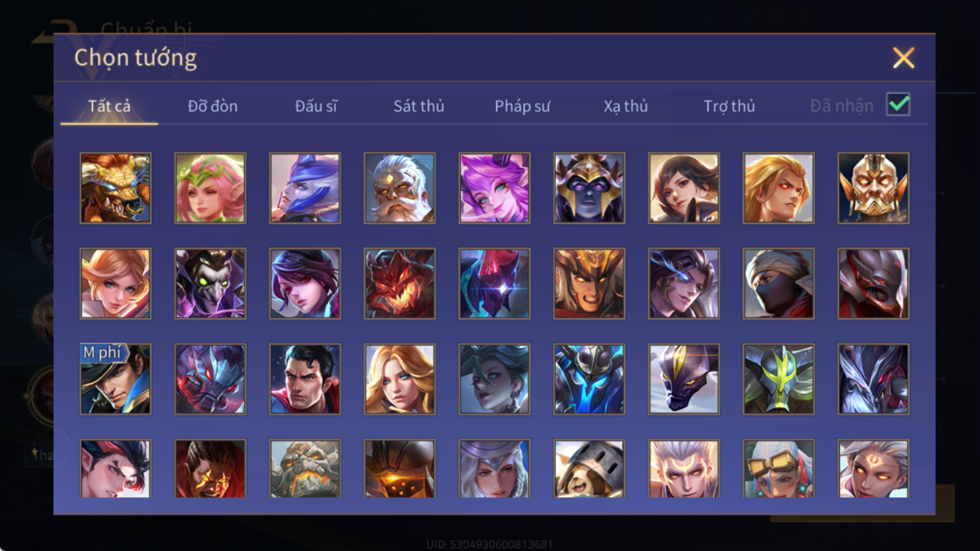Select the stone golem hero portrait

click(305, 469)
